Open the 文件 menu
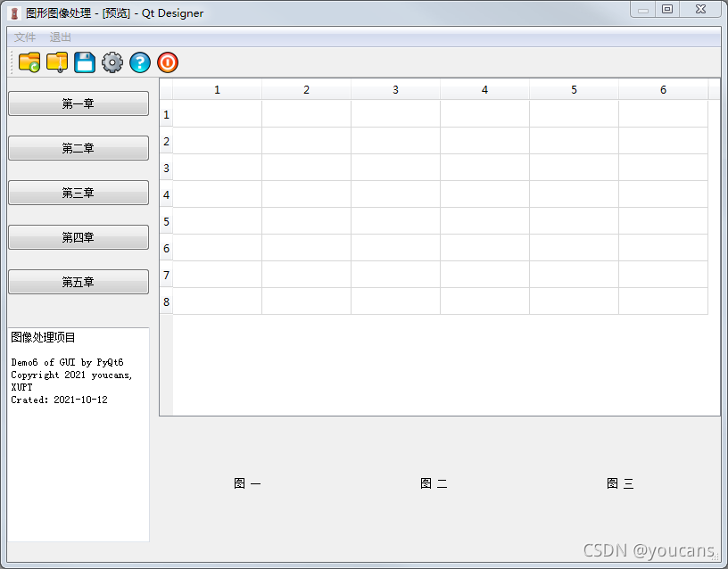728x569 pixels. (25, 37)
